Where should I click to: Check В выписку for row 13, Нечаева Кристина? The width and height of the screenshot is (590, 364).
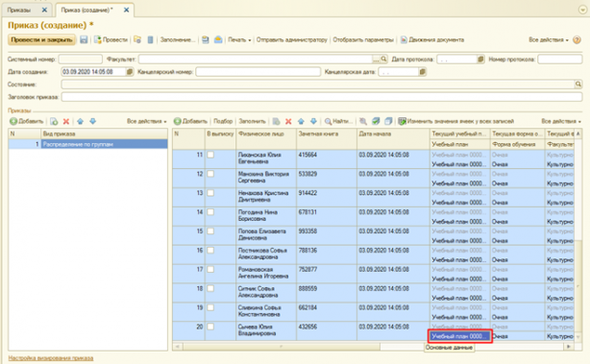[210, 193]
